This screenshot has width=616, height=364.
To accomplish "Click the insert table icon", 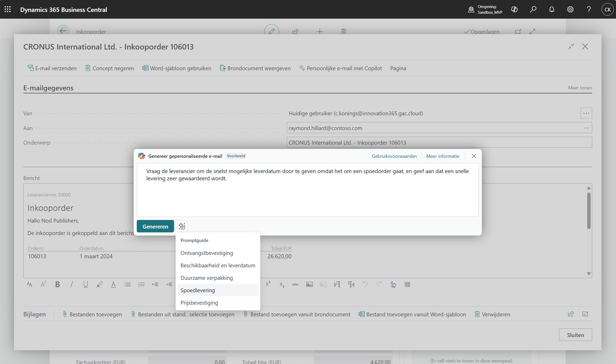I will (x=407, y=284).
